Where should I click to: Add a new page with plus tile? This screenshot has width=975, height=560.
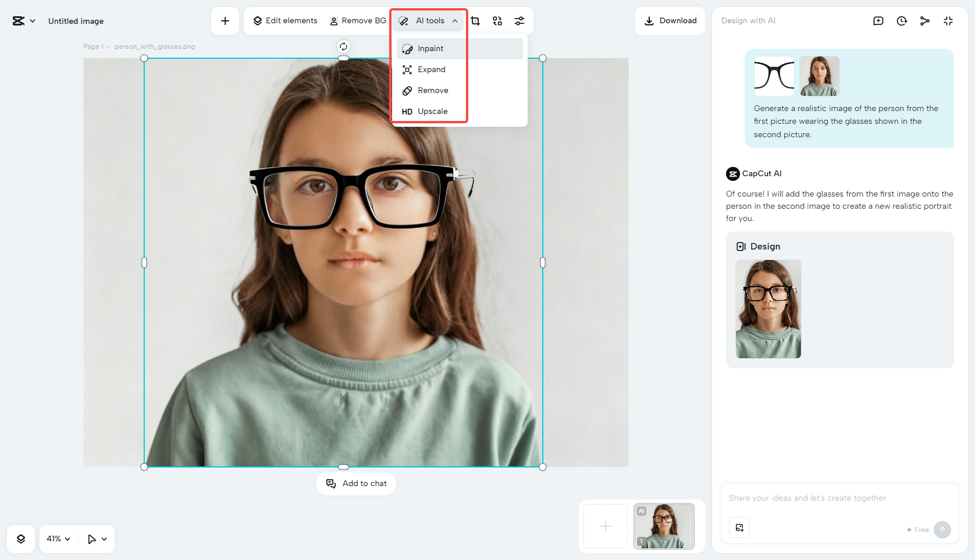[x=606, y=526]
